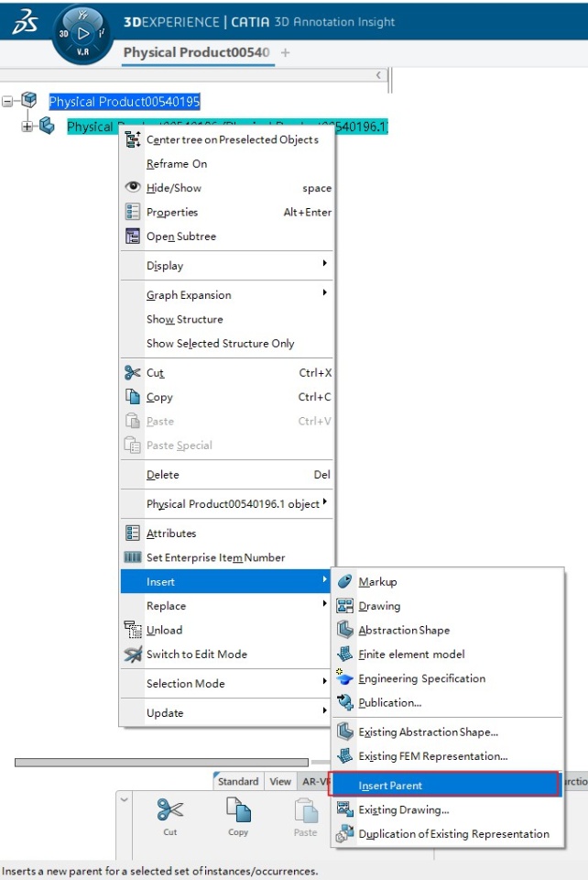Screen dimensions: 588x880
Task: Toggle Hide/Show eye icon
Action: pos(133,187)
